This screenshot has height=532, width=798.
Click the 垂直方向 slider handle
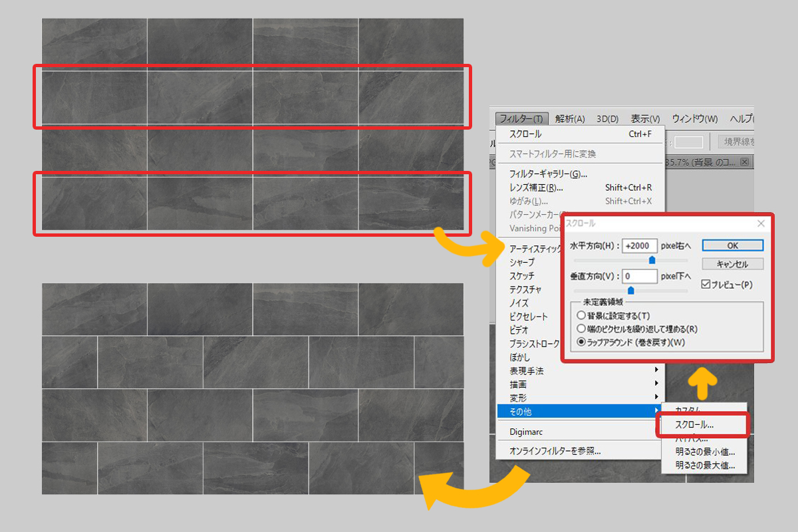pos(630,290)
